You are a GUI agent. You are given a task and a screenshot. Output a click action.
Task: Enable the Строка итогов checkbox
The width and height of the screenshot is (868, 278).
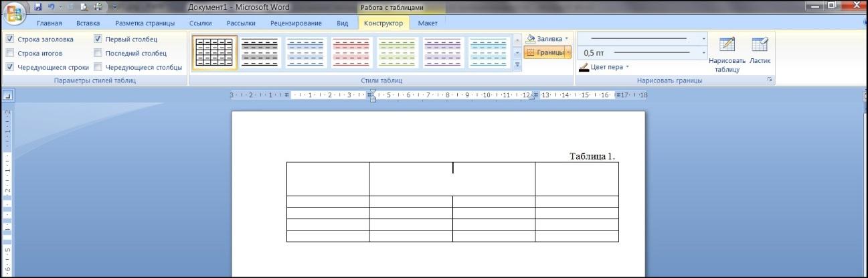point(10,53)
